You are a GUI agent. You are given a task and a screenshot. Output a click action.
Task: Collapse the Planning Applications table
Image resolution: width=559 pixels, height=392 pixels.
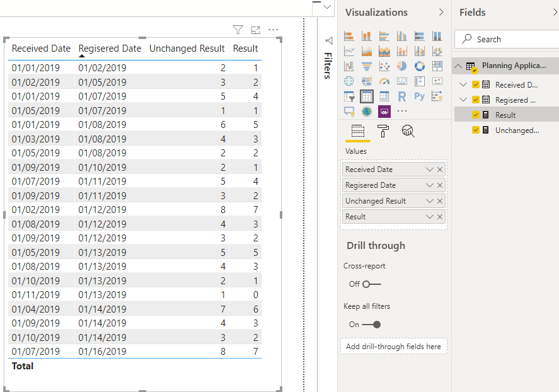point(458,66)
